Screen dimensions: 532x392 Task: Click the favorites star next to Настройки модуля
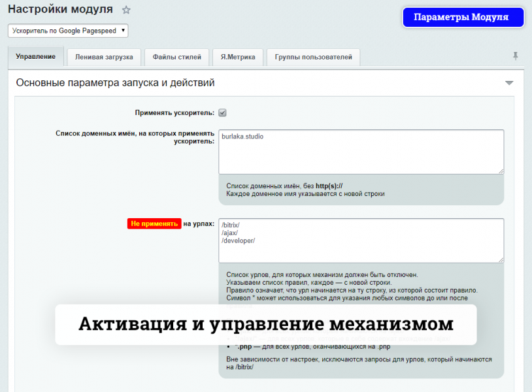126,10
